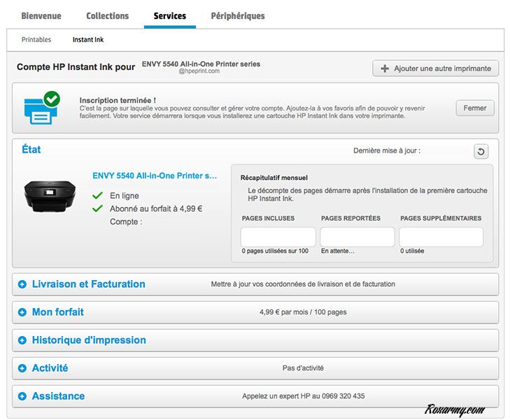Expand the Livraison et Facturation section

[x=22, y=284]
